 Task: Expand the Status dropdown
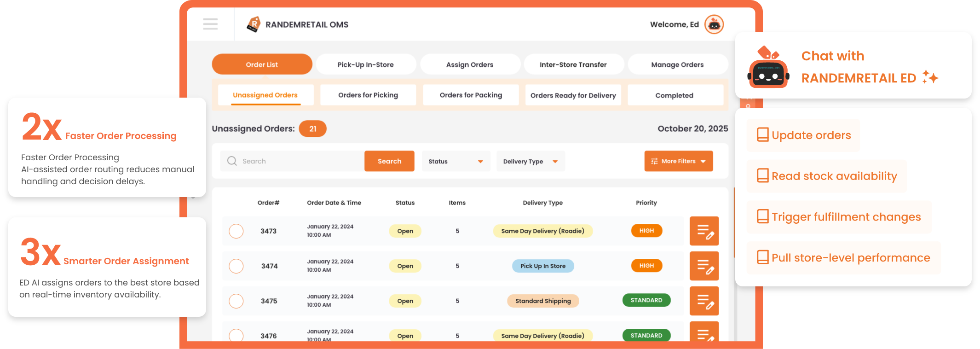click(455, 161)
